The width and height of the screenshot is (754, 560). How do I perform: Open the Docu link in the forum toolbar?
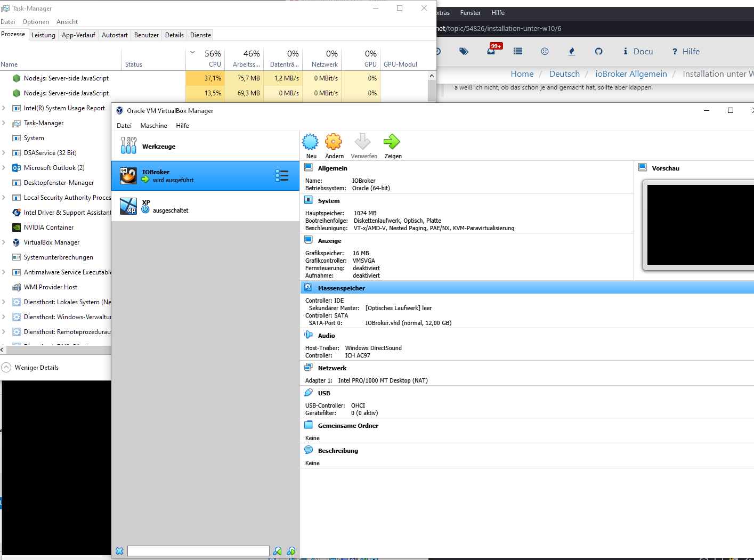[638, 52]
